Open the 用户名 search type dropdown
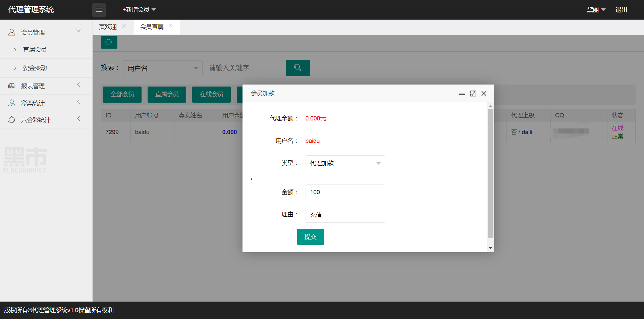This screenshot has height=319, width=644. pyautogui.click(x=163, y=68)
